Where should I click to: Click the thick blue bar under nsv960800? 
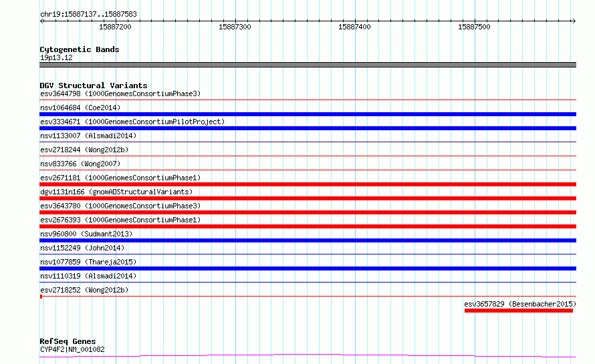coord(308,240)
